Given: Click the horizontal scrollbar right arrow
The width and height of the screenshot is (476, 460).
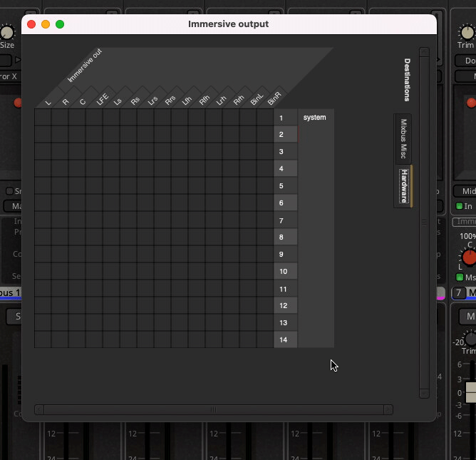Looking at the screenshot, I should (388, 409).
